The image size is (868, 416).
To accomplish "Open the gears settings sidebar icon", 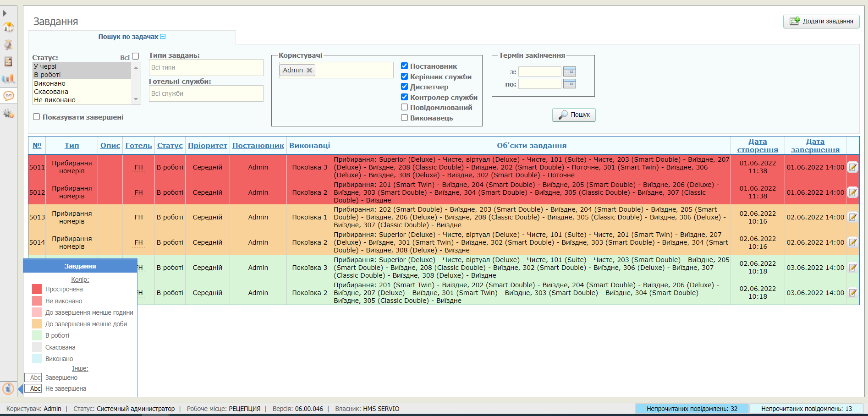I will [x=8, y=113].
